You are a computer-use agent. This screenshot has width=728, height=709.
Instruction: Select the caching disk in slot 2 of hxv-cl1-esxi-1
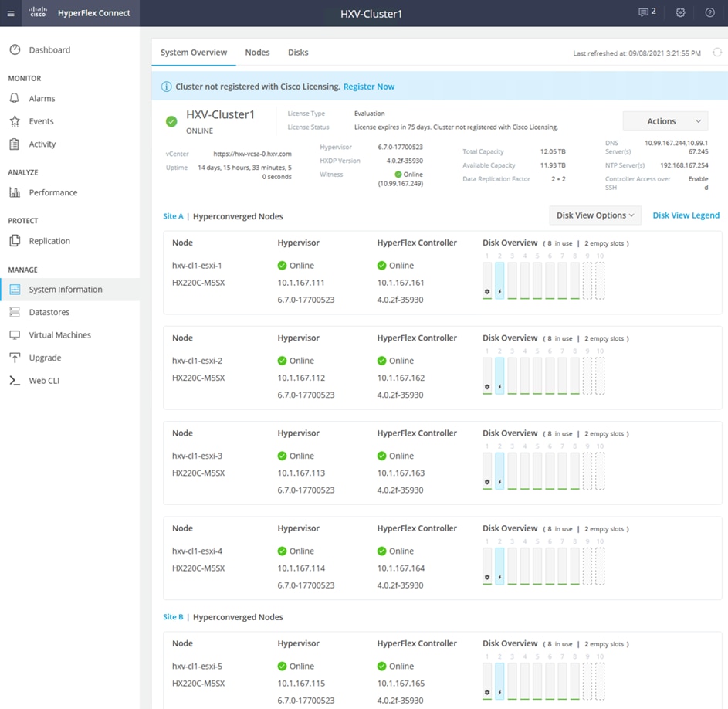coord(499,280)
